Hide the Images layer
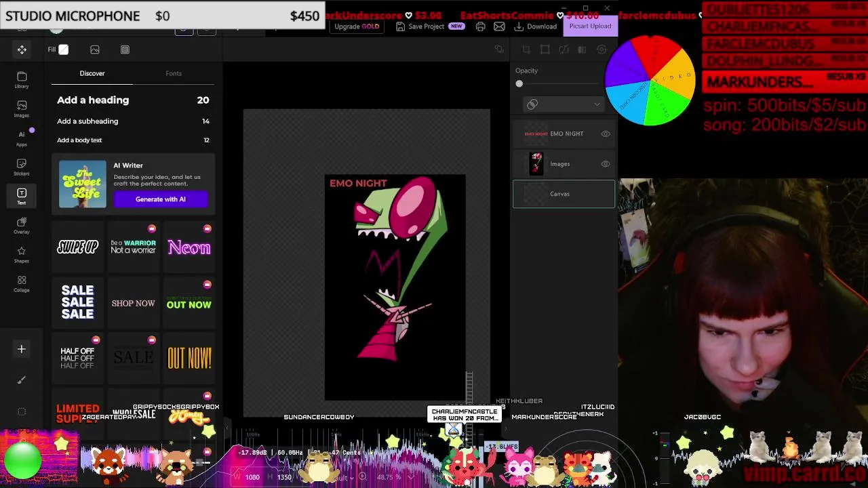The width and height of the screenshot is (868, 488). coord(606,164)
